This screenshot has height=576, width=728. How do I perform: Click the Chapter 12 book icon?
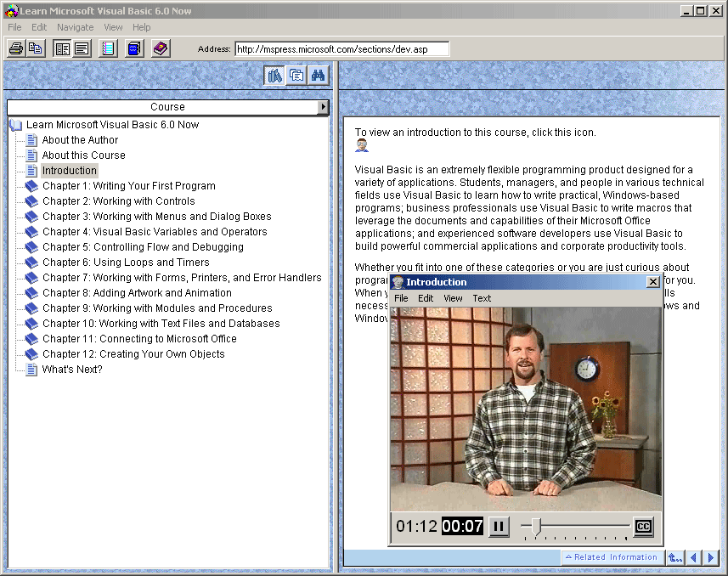pyautogui.click(x=31, y=354)
